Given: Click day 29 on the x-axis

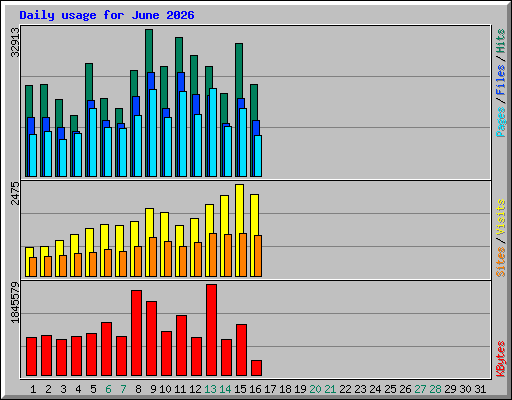Looking at the screenshot, I should point(450,389).
